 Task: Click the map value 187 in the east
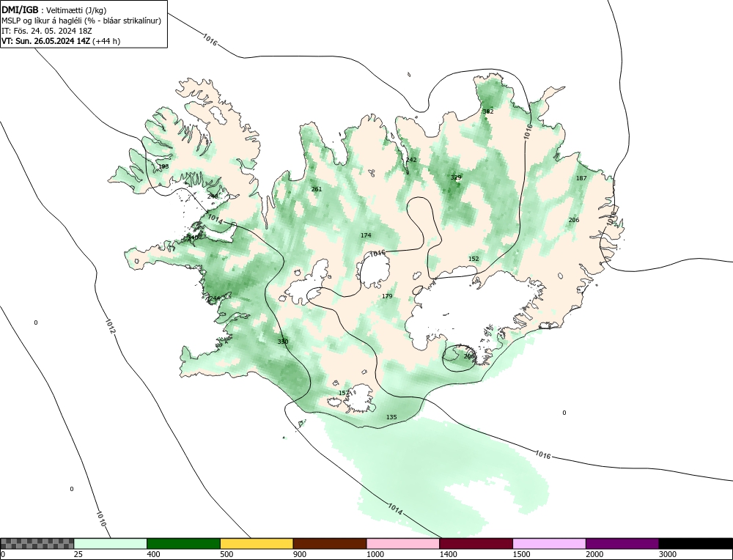[581, 178]
